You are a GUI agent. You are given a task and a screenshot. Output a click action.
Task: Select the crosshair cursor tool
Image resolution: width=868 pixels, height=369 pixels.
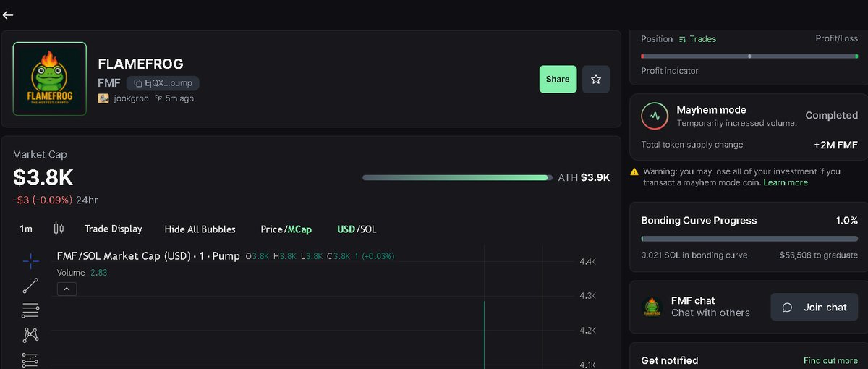(x=30, y=261)
